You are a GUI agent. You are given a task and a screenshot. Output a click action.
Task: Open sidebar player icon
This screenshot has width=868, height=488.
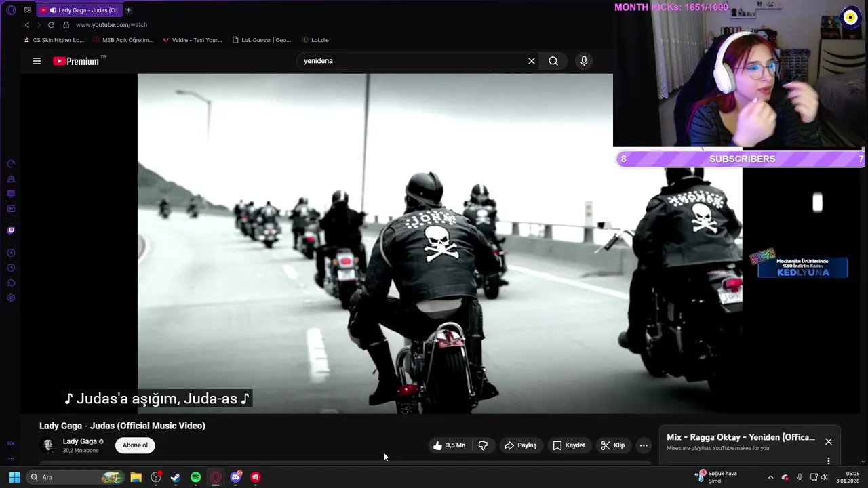(x=11, y=253)
